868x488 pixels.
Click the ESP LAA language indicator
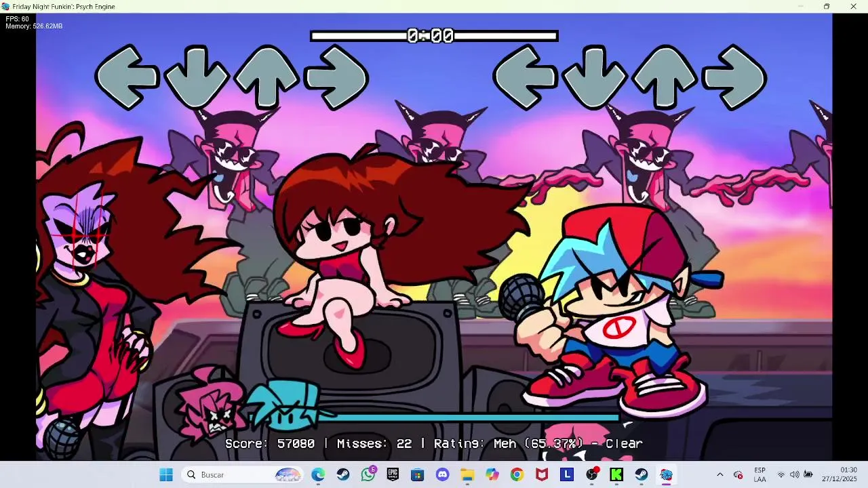coord(759,474)
